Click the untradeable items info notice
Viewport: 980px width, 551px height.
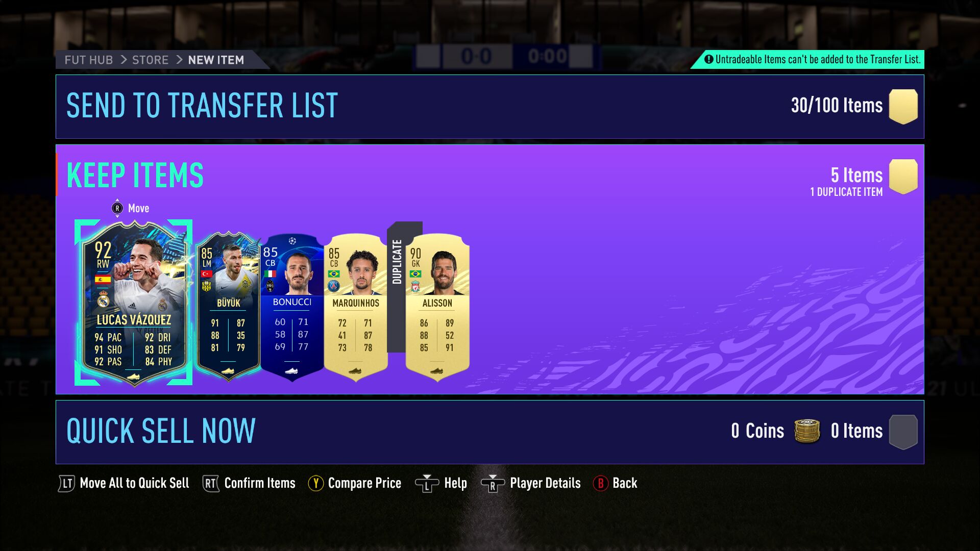click(x=812, y=59)
